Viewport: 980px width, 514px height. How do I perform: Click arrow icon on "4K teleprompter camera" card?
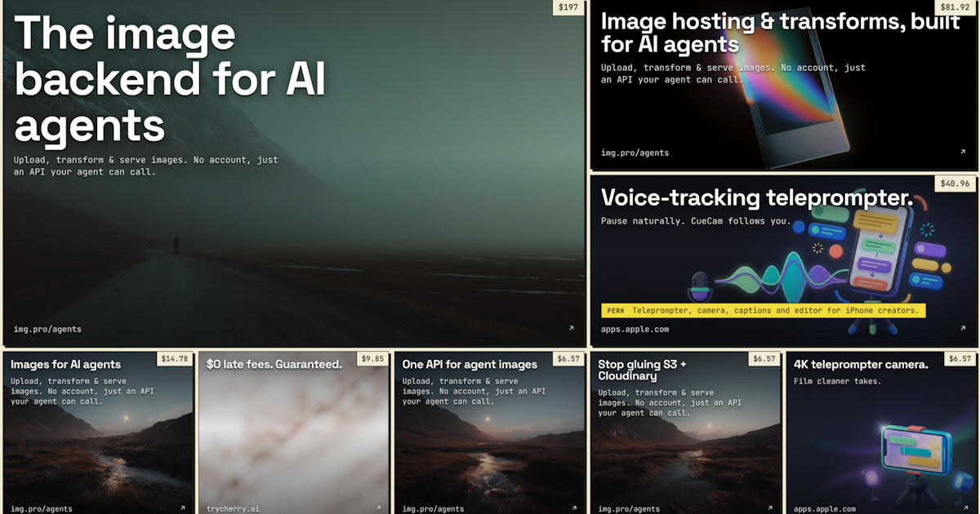966,508
